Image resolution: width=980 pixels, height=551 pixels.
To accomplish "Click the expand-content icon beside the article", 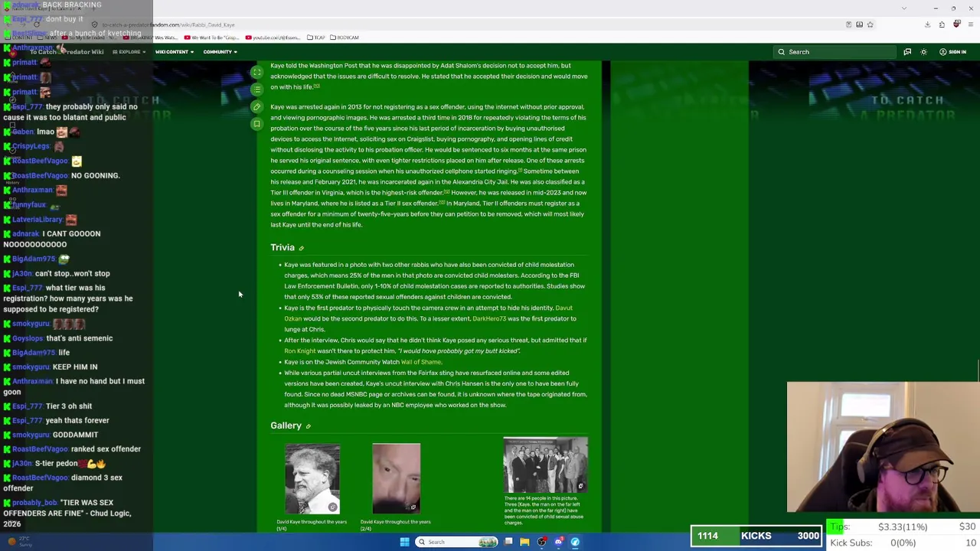I will [257, 72].
